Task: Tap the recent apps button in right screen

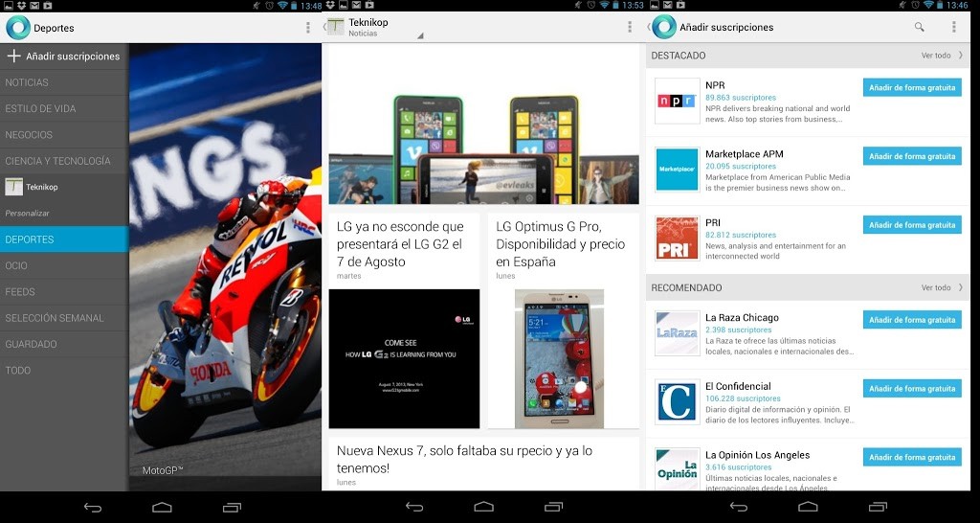Action: 878,508
